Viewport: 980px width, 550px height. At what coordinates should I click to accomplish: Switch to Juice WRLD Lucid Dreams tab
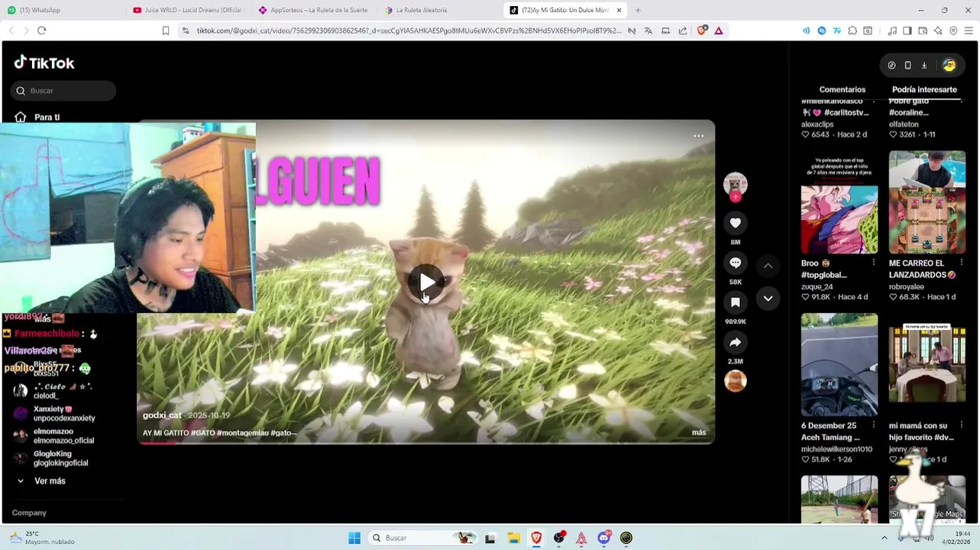[x=189, y=10]
